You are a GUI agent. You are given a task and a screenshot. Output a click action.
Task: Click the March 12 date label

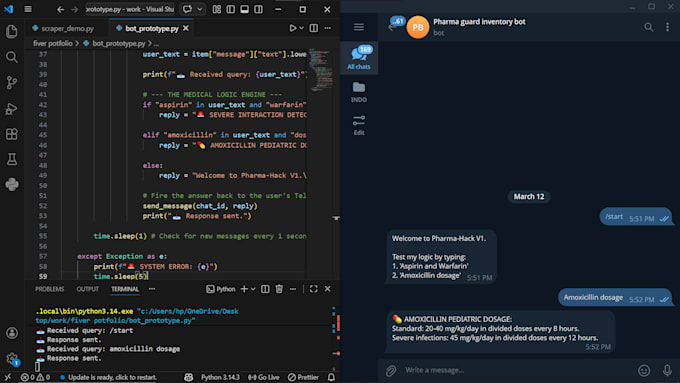click(x=529, y=196)
